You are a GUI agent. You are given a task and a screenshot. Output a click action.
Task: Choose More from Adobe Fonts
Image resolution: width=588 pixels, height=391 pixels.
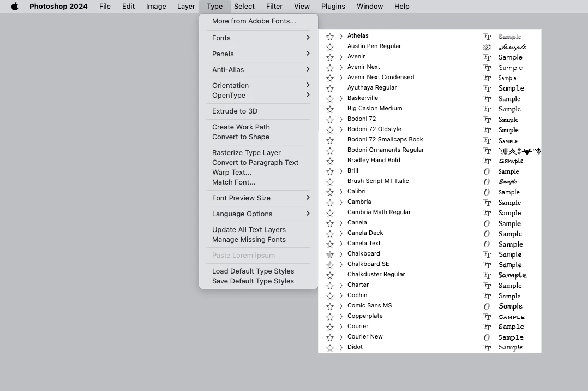259,21
